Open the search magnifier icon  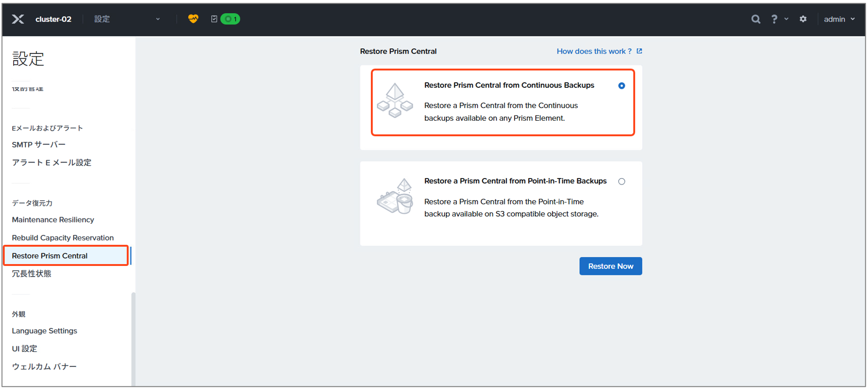[x=755, y=19]
